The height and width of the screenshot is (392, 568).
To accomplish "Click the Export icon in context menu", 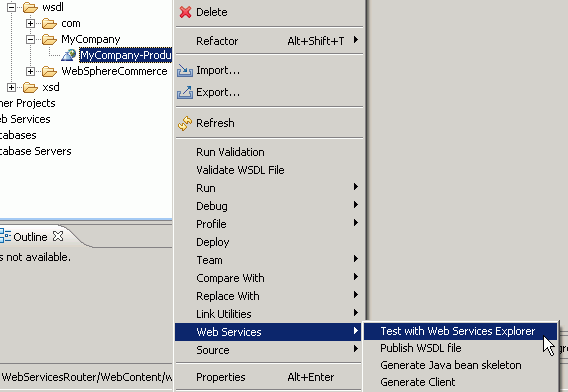I will [185, 92].
